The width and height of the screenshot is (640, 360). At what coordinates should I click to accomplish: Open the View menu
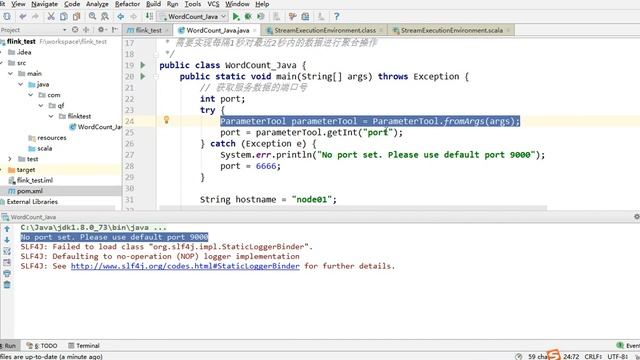point(18,4)
